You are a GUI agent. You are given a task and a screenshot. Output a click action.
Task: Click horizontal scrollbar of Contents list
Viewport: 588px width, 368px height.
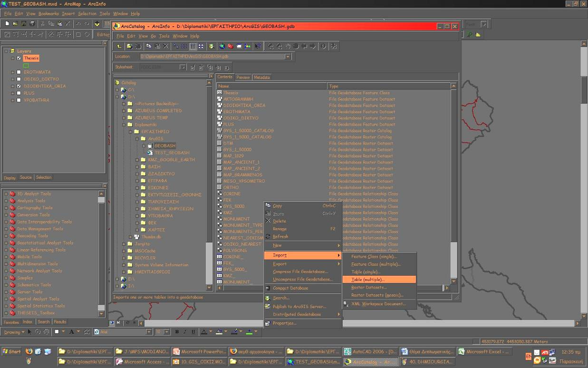pos(333,288)
